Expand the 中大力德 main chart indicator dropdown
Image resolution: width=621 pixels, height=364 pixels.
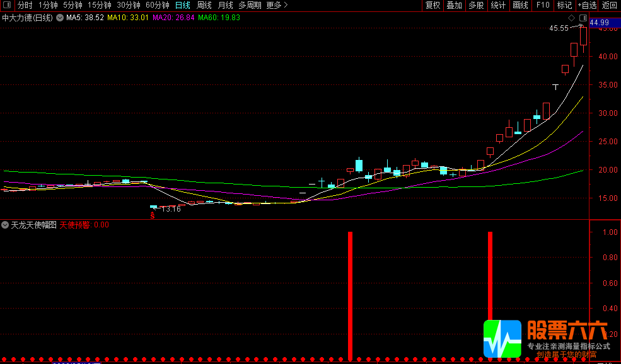point(59,18)
